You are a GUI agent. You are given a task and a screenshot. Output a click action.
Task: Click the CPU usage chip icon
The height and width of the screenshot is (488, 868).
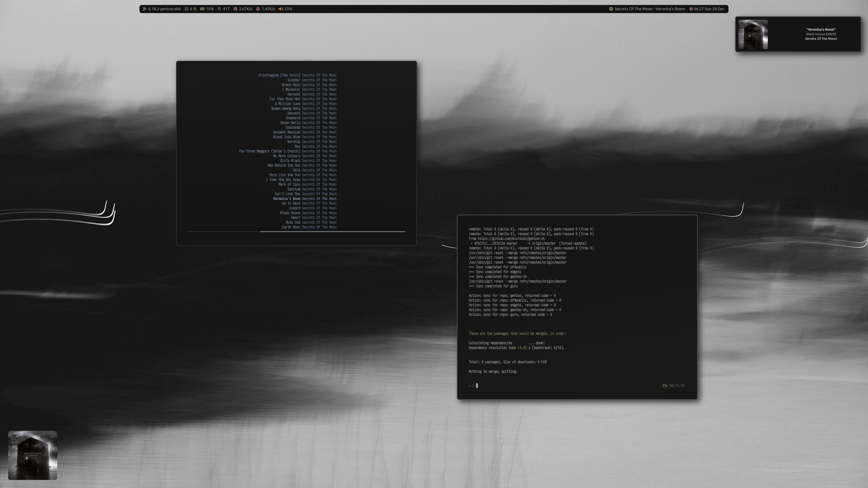(186, 9)
